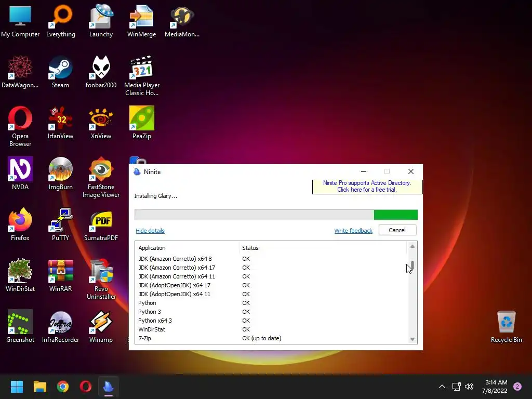Select the JDK (Amazon Corretto) x64 8 row

(x=271, y=259)
